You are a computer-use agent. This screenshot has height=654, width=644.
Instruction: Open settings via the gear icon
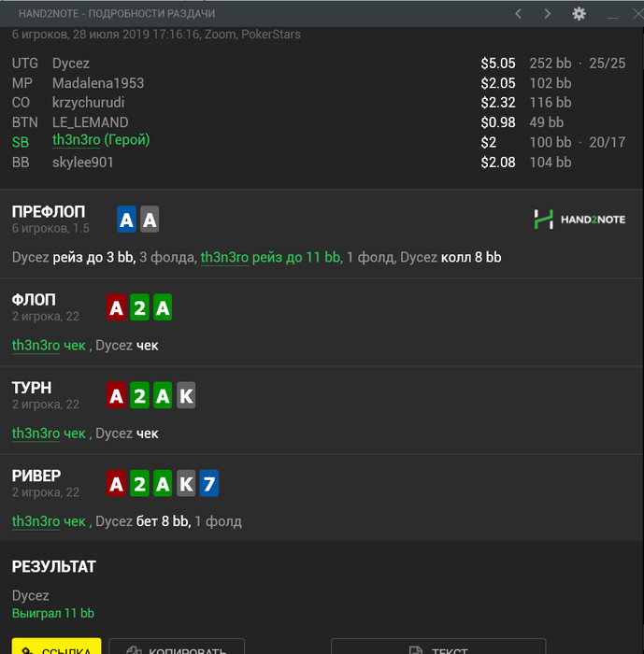(x=579, y=13)
